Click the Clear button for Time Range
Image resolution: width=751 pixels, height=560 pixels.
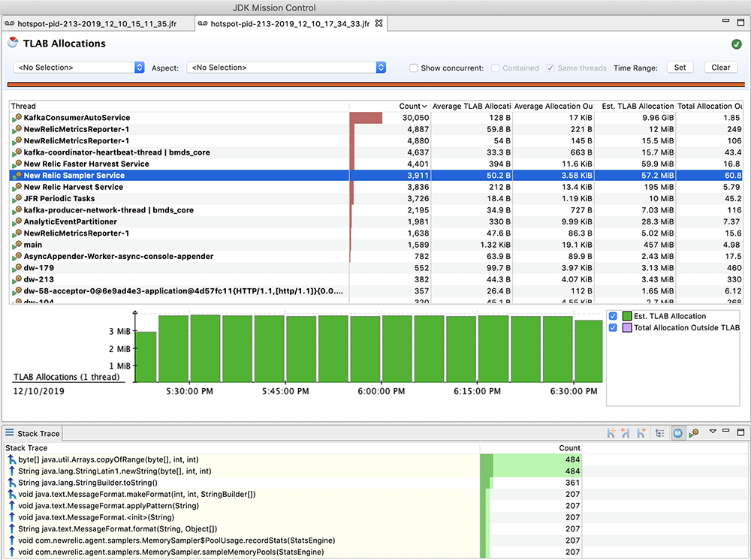720,67
